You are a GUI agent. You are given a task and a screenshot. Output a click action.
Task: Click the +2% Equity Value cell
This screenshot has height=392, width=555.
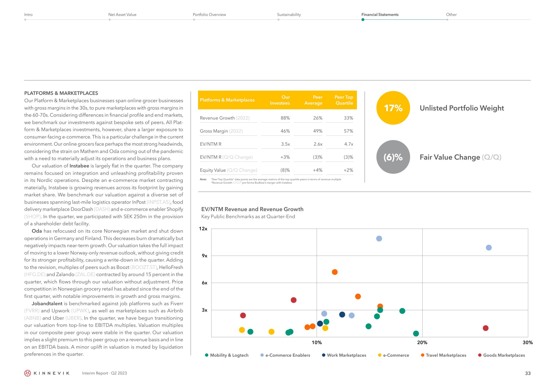[x=348, y=170]
